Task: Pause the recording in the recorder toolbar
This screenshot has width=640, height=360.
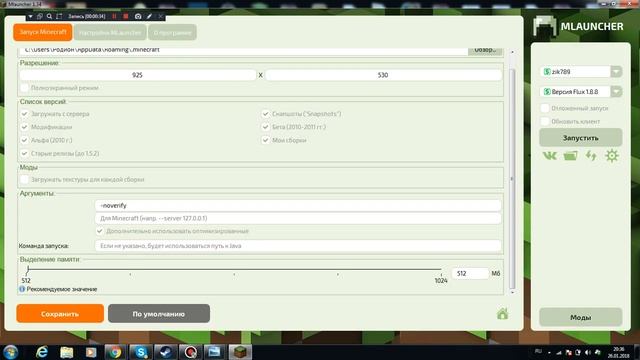Action: tap(114, 16)
